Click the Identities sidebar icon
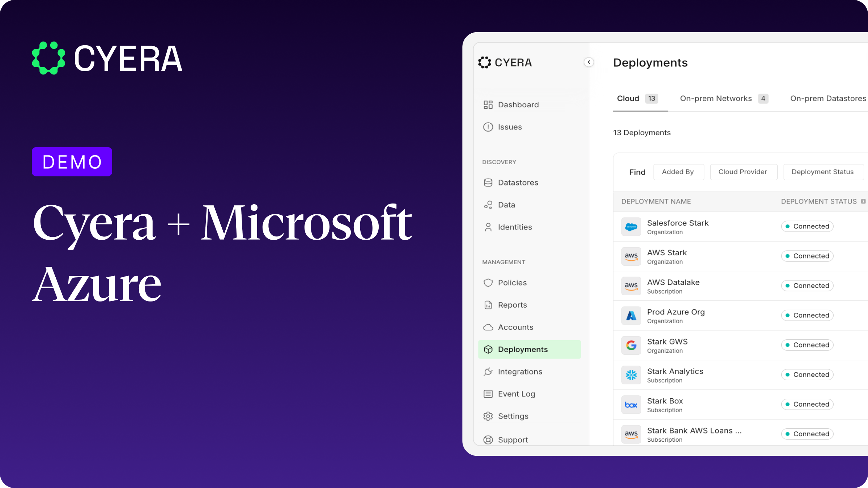This screenshot has height=488, width=868. pos(488,227)
